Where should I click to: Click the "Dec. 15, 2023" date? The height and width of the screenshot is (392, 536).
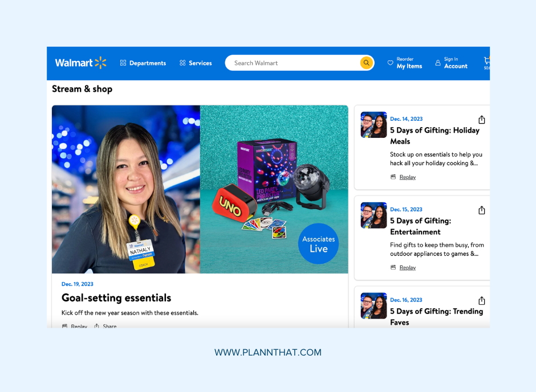coord(406,209)
